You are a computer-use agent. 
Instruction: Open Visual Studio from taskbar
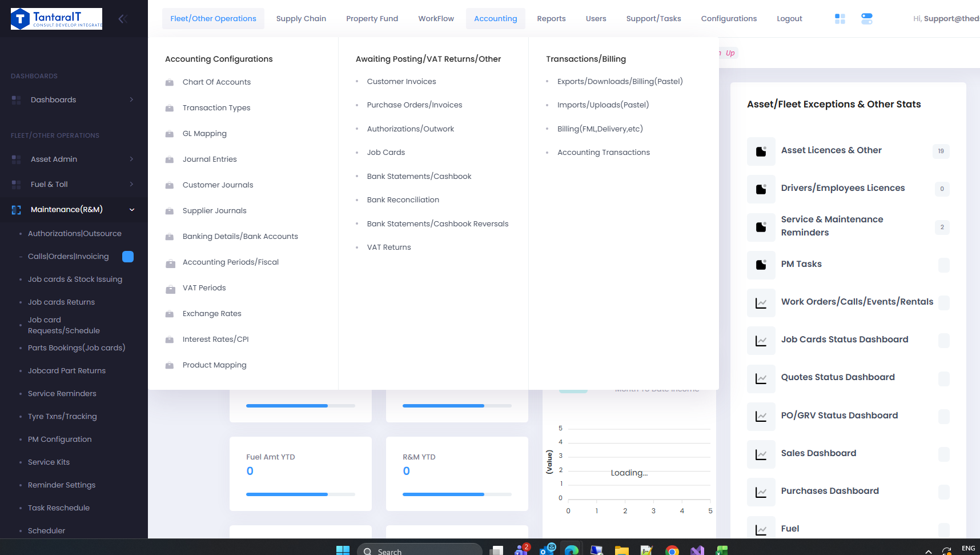click(x=697, y=550)
